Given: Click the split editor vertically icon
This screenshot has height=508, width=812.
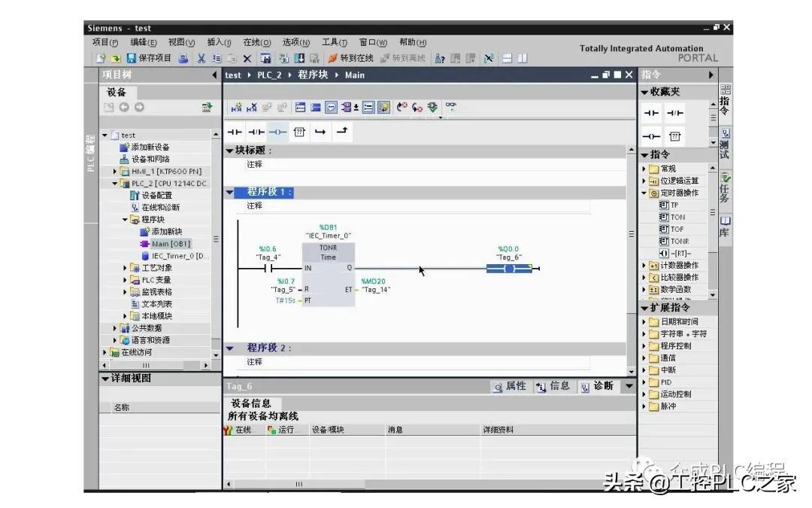Looking at the screenshot, I should [x=523, y=58].
